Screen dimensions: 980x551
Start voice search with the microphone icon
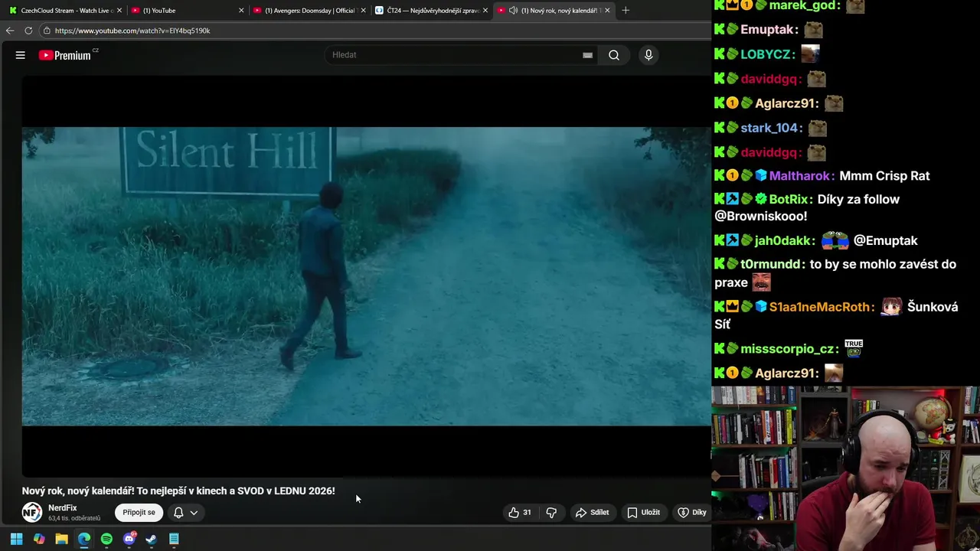tap(648, 55)
